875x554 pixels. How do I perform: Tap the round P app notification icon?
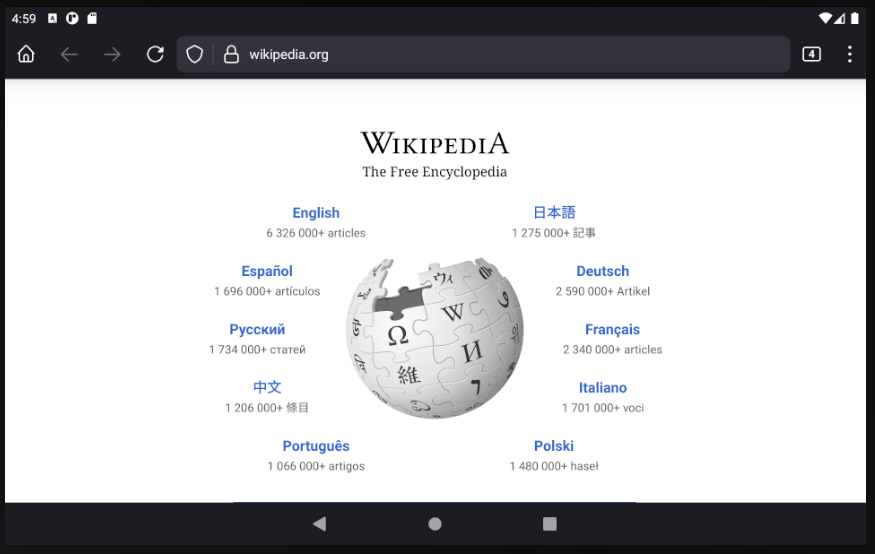(x=72, y=18)
